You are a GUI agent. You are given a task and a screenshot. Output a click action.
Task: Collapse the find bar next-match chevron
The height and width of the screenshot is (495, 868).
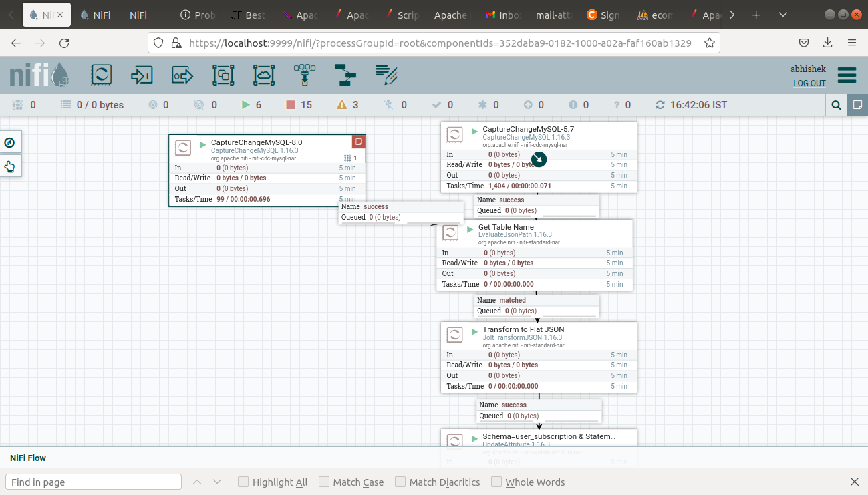click(x=217, y=481)
